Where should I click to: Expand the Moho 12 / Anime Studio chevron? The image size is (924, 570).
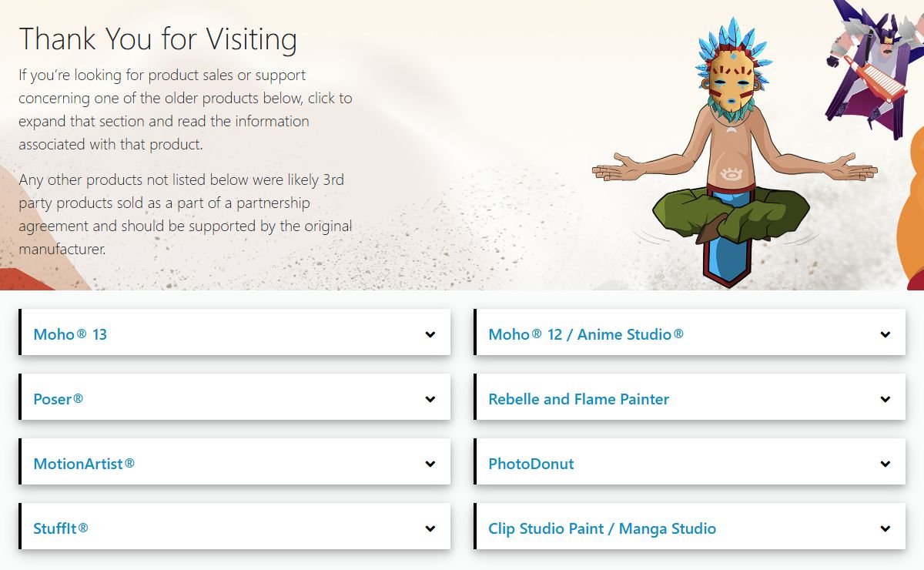click(885, 334)
